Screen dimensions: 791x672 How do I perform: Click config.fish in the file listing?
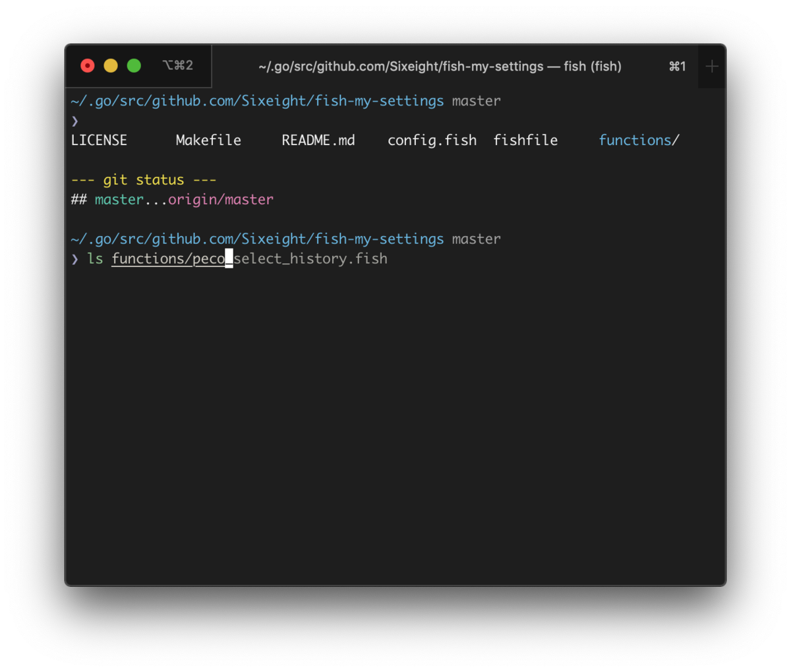click(432, 140)
